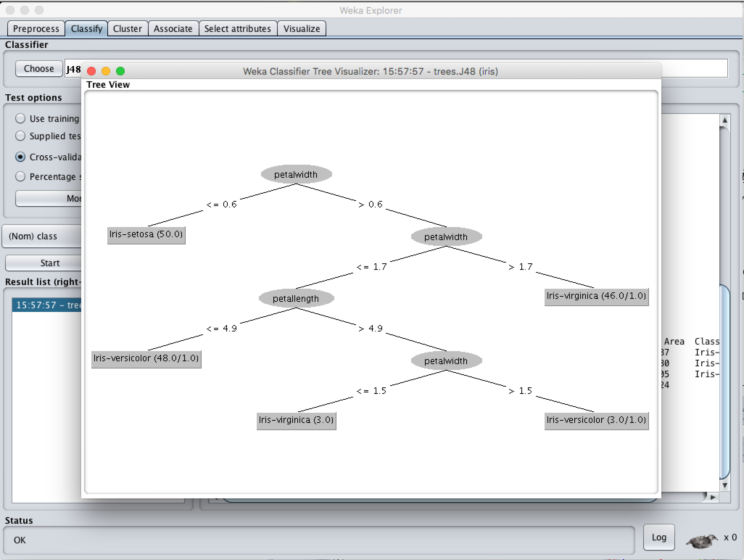
Task: Click the Iris-virginica (3.0) leaf node
Action: 296,420
